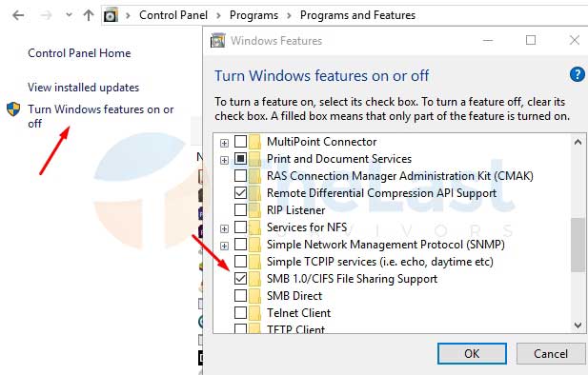
Task: Open View installed updates link
Action: tap(83, 88)
